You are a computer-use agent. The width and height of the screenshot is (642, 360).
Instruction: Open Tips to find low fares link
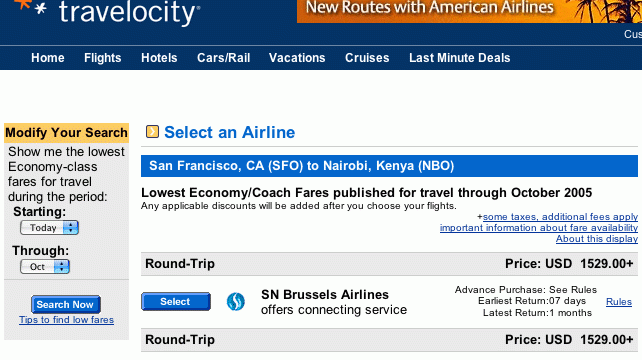(x=66, y=320)
